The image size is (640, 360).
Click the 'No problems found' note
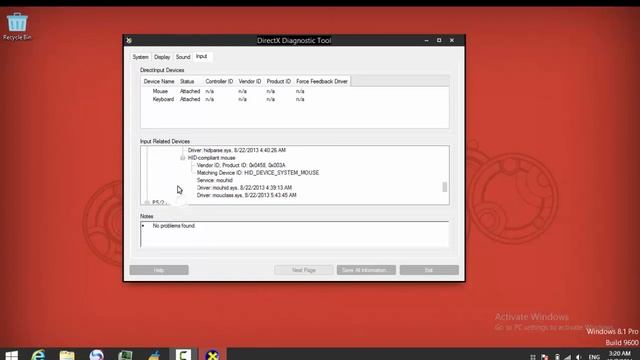tap(174, 226)
